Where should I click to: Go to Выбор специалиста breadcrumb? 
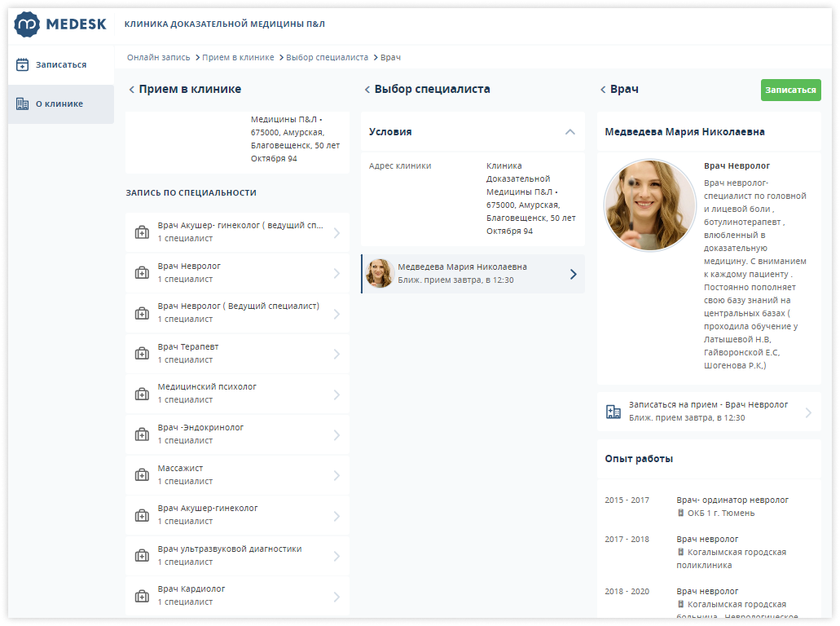coord(327,57)
